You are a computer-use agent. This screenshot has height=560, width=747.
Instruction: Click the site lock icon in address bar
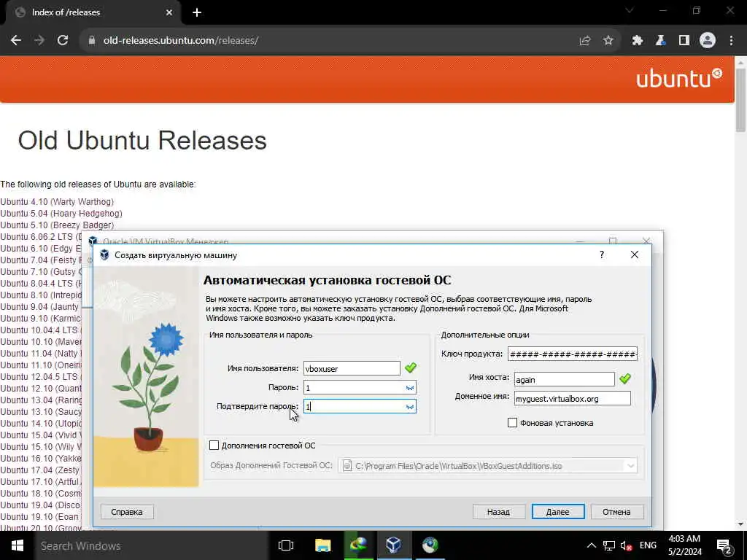pos(92,41)
